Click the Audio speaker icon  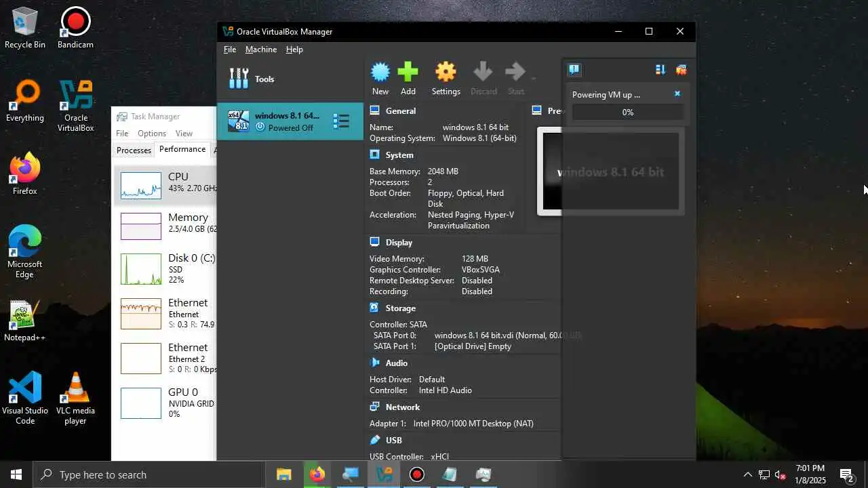(375, 363)
